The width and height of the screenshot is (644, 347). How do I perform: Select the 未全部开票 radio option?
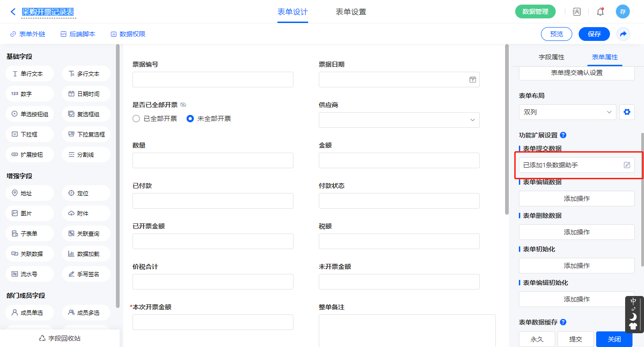click(190, 119)
